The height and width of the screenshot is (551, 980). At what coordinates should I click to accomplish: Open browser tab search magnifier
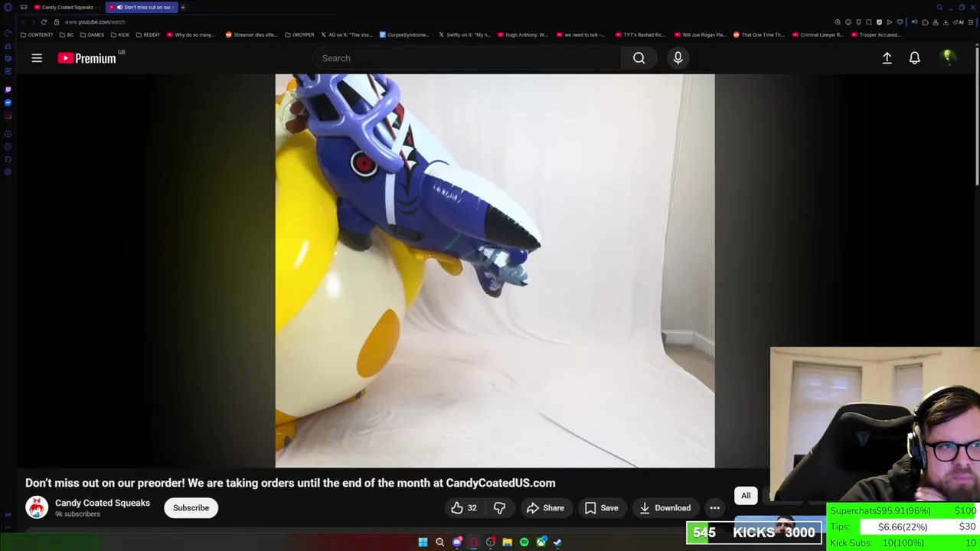pos(939,8)
